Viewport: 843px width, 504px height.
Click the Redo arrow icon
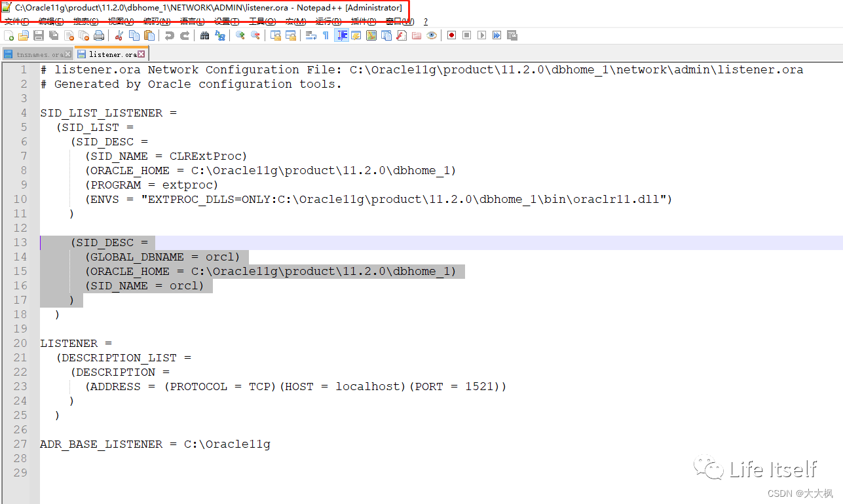pyautogui.click(x=185, y=35)
